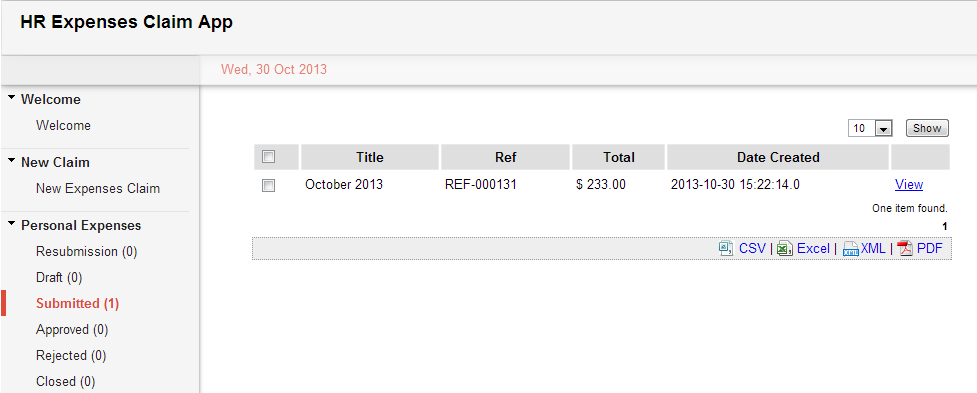Viewport: 977px width, 393px height.
Task: Open the View link for REF-000131
Action: click(908, 184)
